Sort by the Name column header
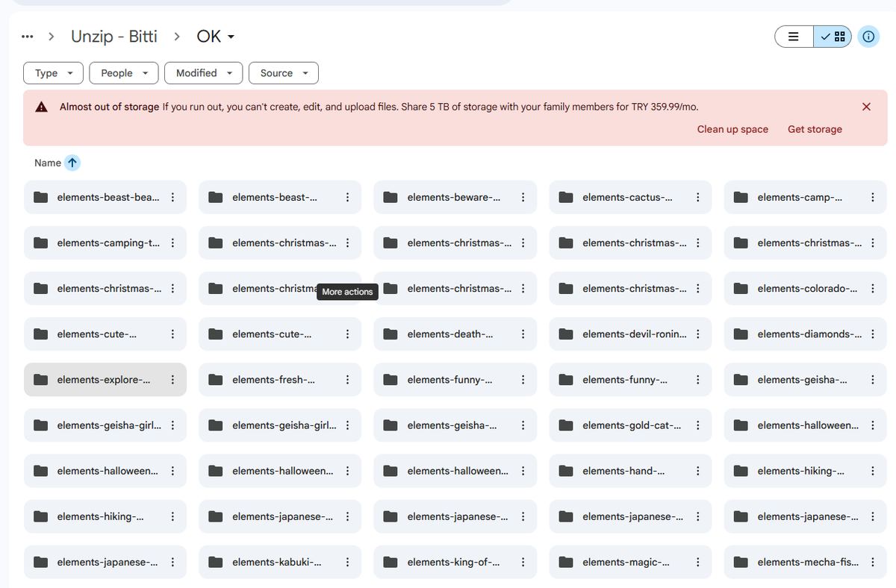 [x=48, y=163]
